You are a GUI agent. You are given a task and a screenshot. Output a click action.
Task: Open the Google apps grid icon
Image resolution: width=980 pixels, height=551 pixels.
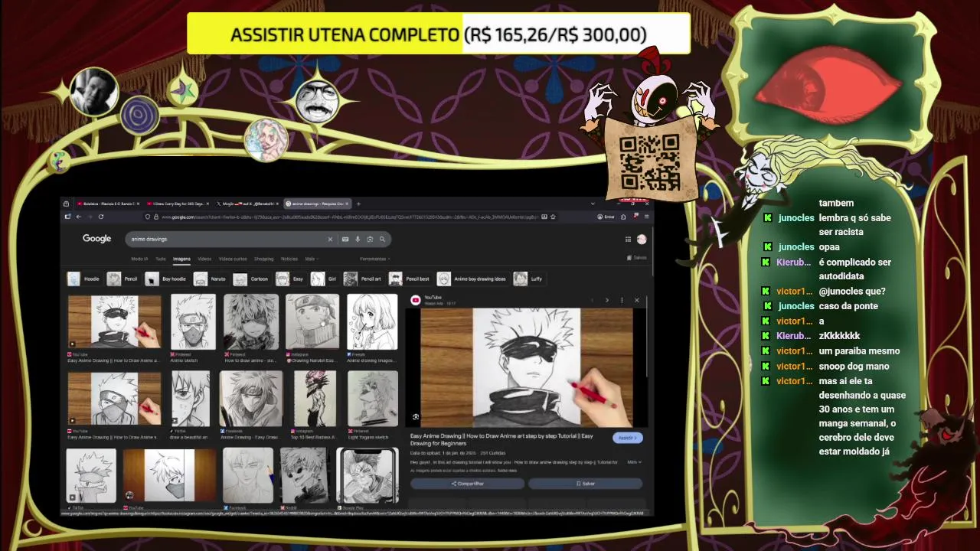(628, 240)
